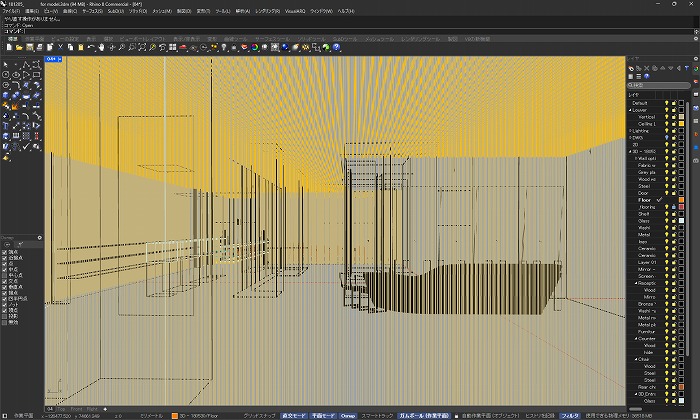This screenshot has width=700, height=420.
Task: Collapse the Chair layer group
Action: (x=636, y=359)
